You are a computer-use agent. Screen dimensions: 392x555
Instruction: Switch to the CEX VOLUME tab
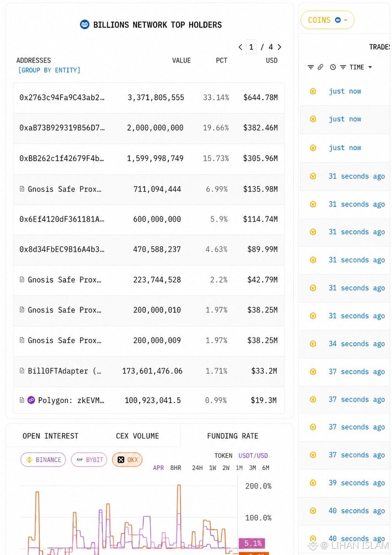[x=137, y=436]
